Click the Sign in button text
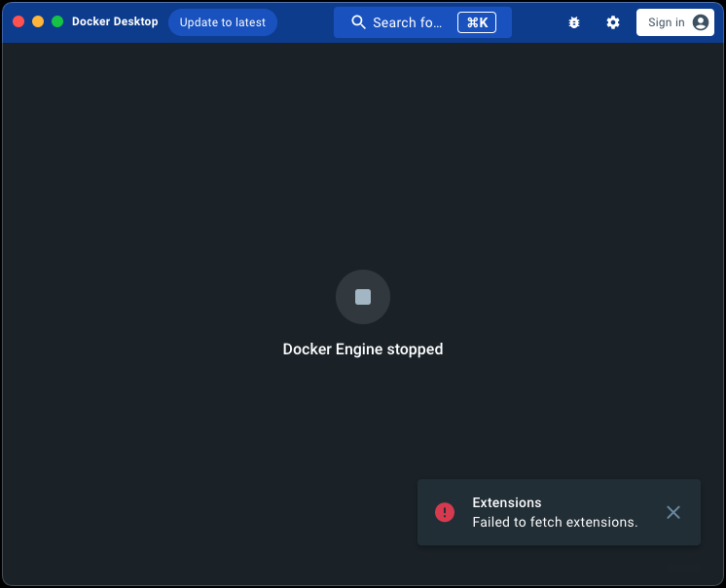Viewport: 726px width, 588px height. [x=666, y=22]
